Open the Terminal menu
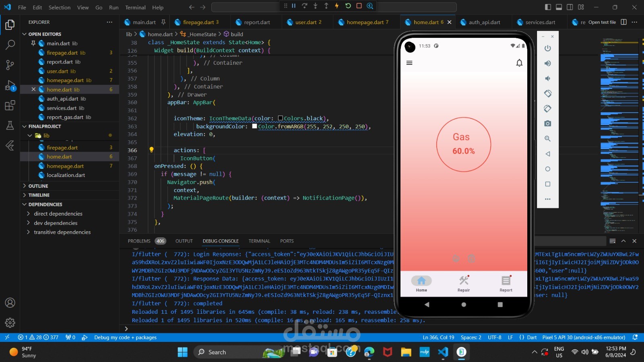This screenshot has width=644, height=362. (x=135, y=7)
